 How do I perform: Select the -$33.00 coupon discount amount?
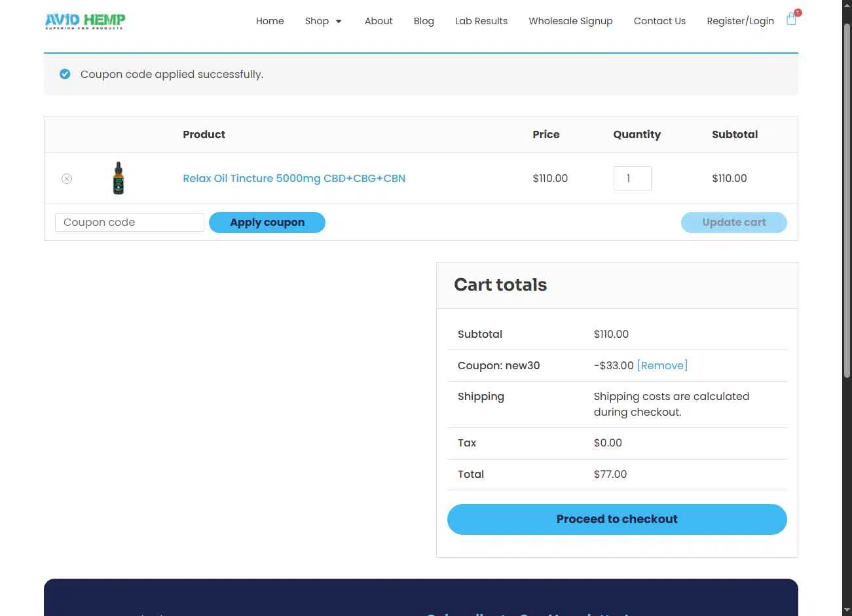[x=614, y=365]
